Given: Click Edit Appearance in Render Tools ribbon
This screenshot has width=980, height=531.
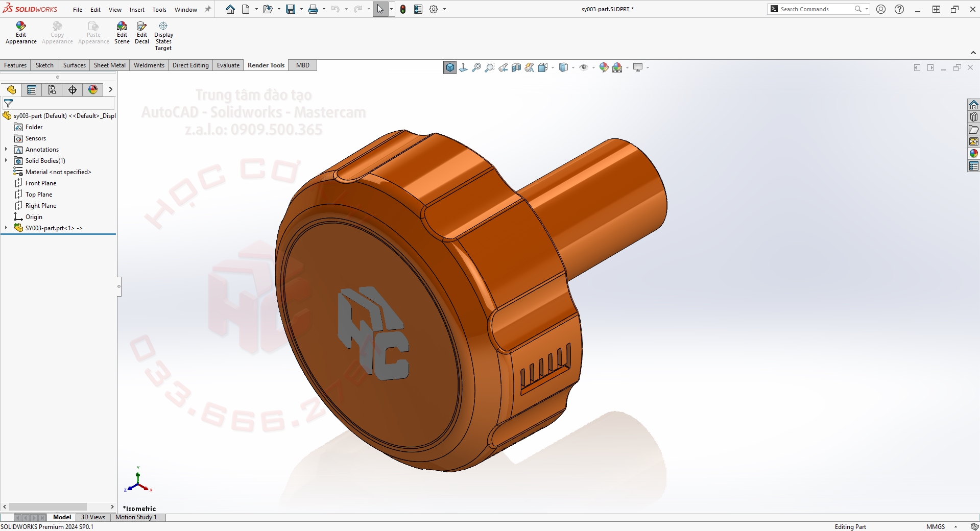Looking at the screenshot, I should 21,33.
